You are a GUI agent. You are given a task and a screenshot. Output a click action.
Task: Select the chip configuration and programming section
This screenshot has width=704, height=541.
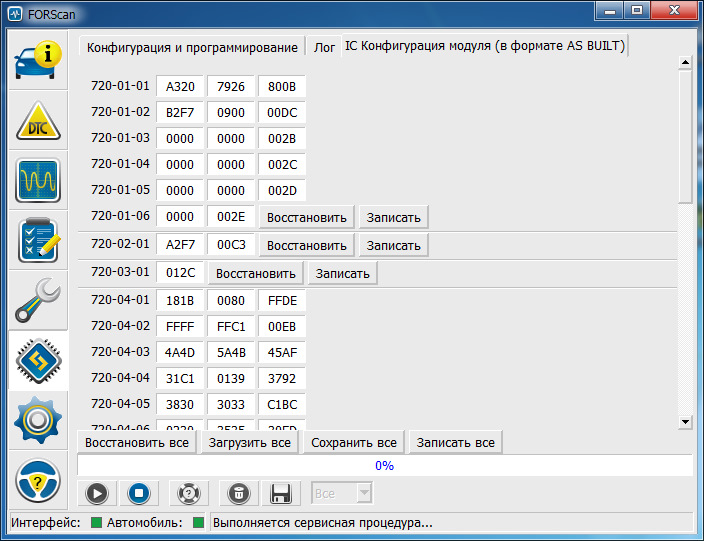point(38,361)
